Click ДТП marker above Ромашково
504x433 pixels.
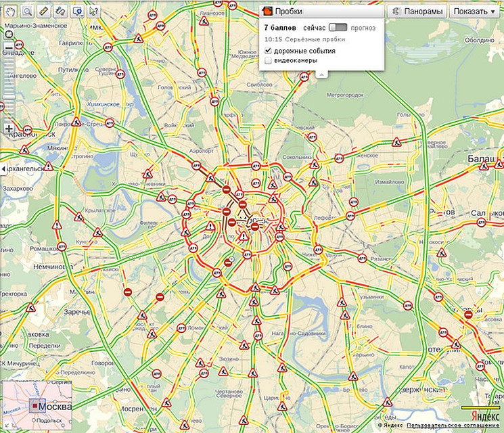click(62, 246)
